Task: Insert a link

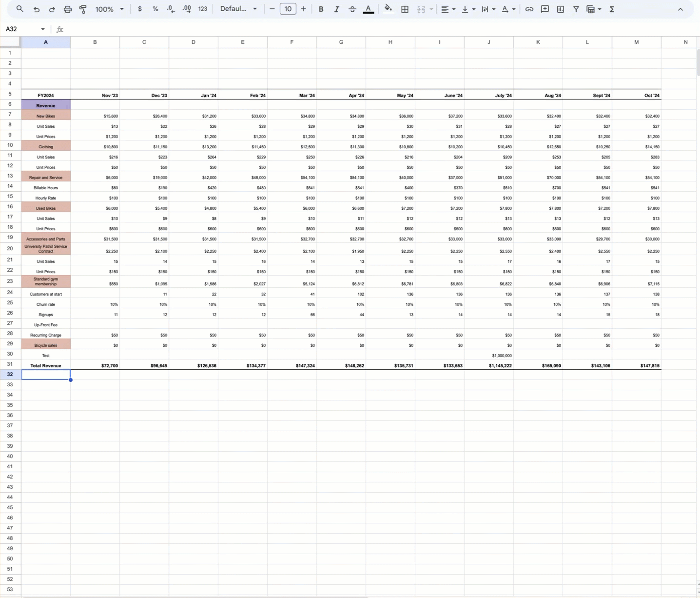Action: [x=529, y=9]
